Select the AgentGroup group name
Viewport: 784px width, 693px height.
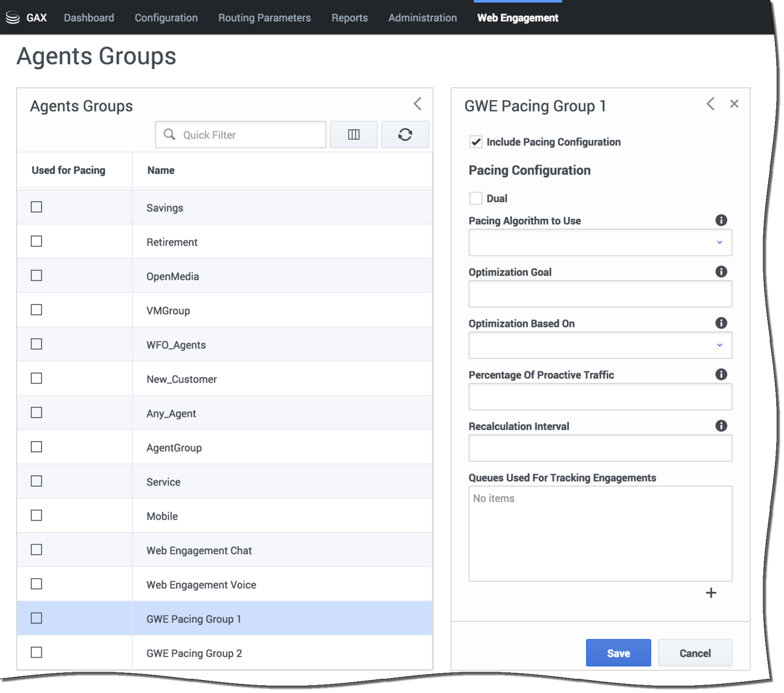click(174, 447)
